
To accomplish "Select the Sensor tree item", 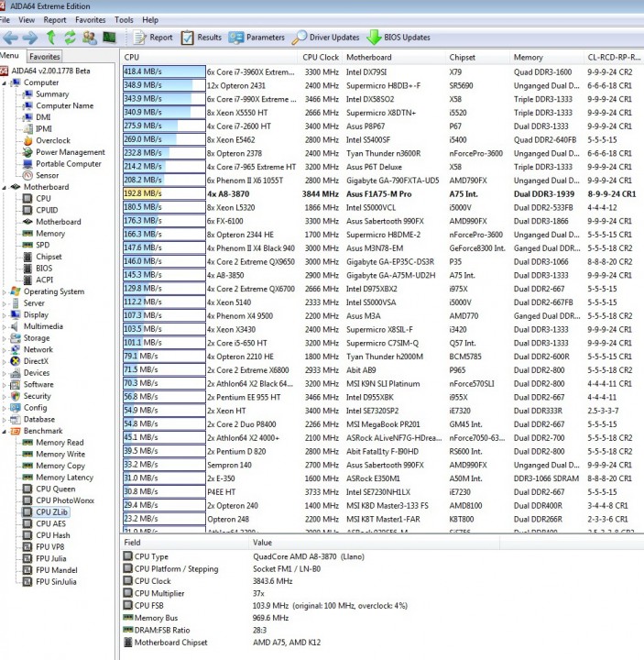I will coord(47,175).
